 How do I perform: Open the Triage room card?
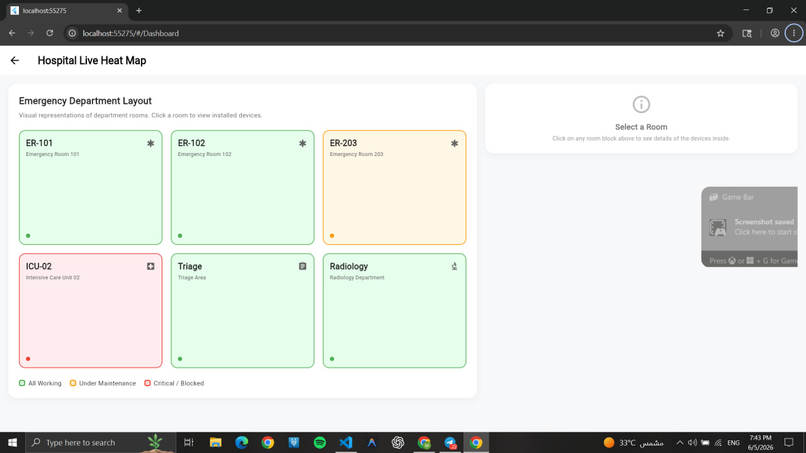[x=243, y=311]
